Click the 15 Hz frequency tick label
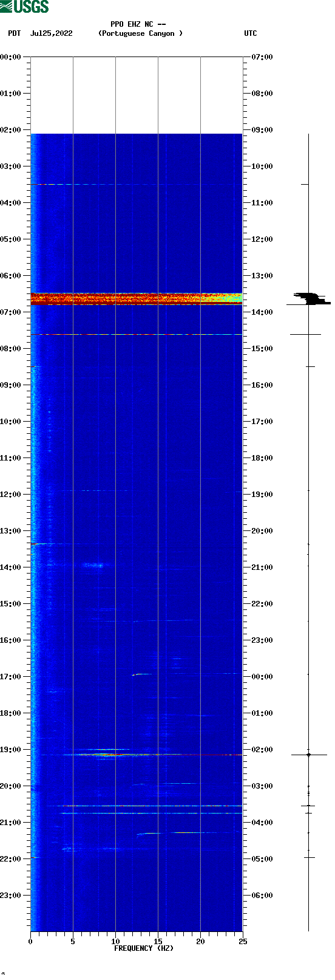 158,942
